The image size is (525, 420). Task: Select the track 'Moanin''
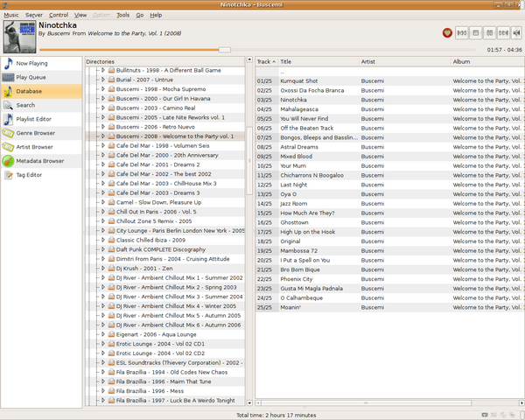tap(389, 307)
